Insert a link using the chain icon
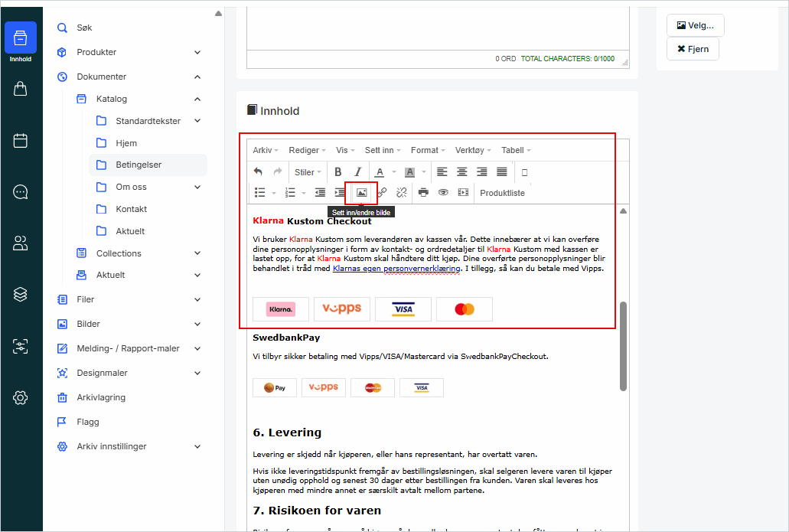This screenshot has height=532, width=789. [382, 193]
